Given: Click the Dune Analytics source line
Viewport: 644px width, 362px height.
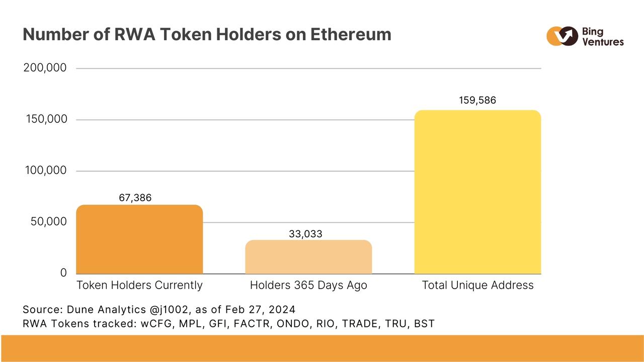Looking at the screenshot, I should (159, 309).
